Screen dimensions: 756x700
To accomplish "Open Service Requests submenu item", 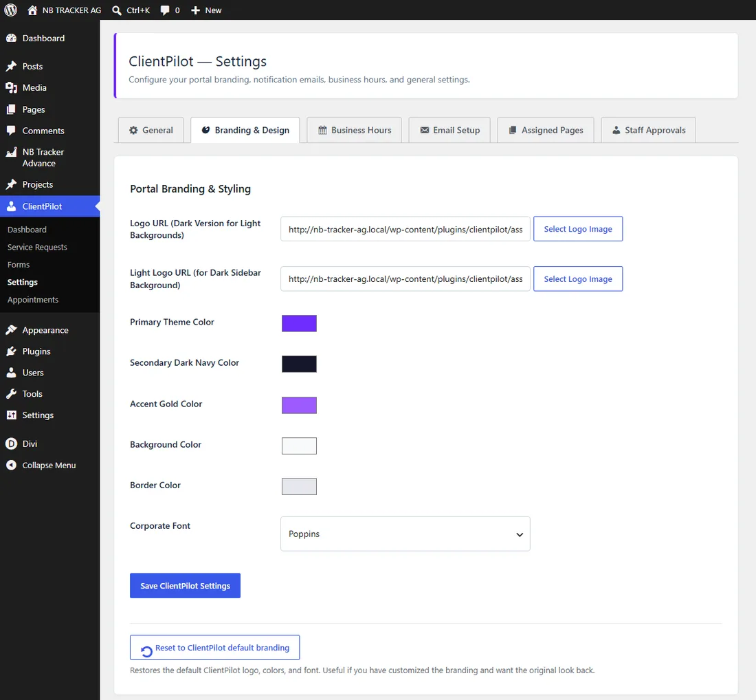I will 37,247.
